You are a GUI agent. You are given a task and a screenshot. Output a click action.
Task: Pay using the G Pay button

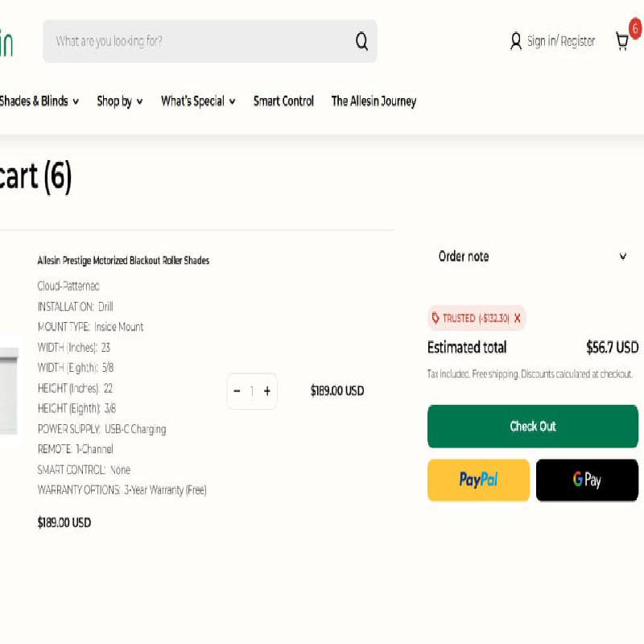(x=587, y=480)
